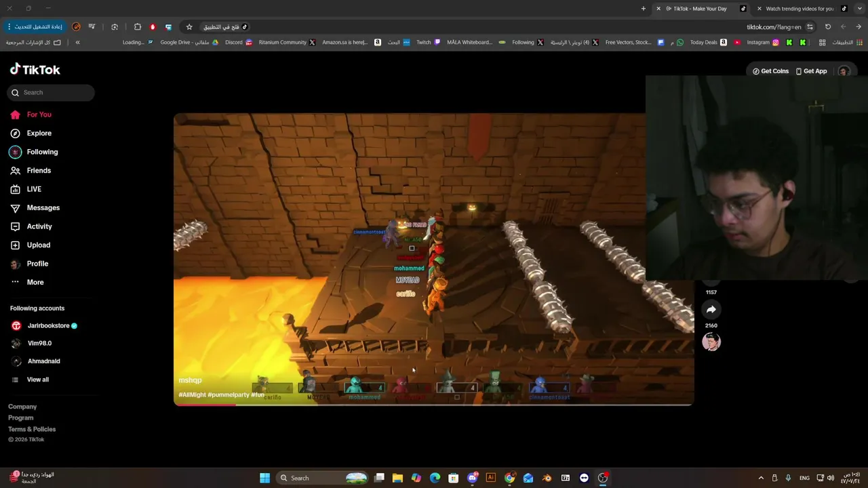Click the site information icon
Image resolution: width=868 pixels, height=488 pixels.
(x=810, y=27)
